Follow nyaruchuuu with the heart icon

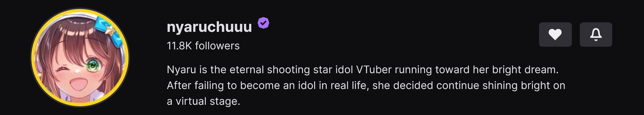(555, 35)
